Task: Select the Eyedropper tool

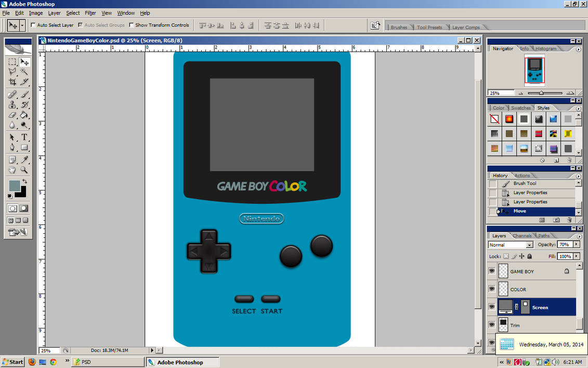Action: click(24, 160)
